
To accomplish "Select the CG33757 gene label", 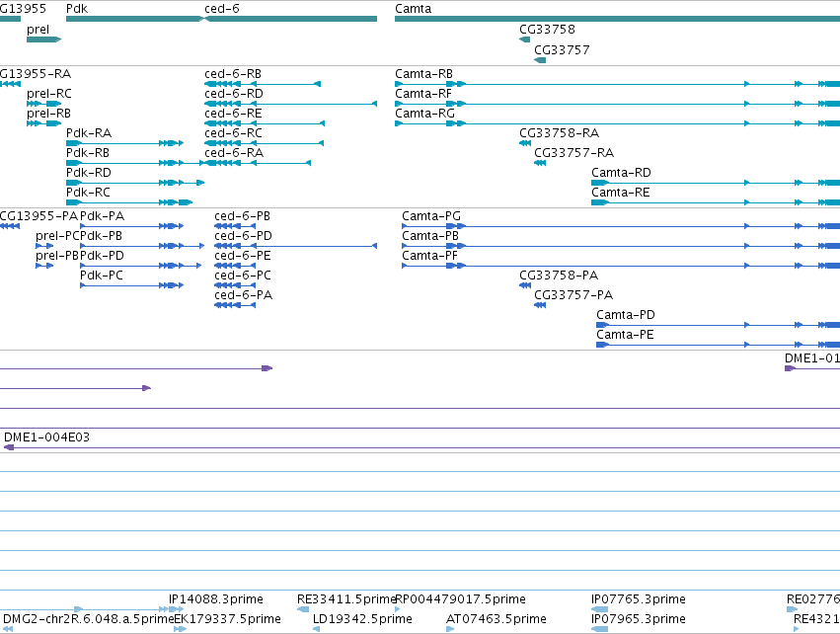I will pyautogui.click(x=562, y=50).
